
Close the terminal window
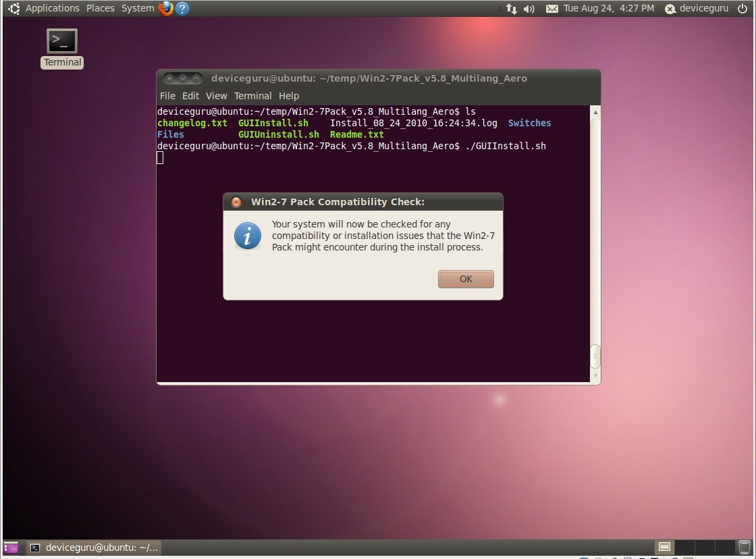[169, 78]
